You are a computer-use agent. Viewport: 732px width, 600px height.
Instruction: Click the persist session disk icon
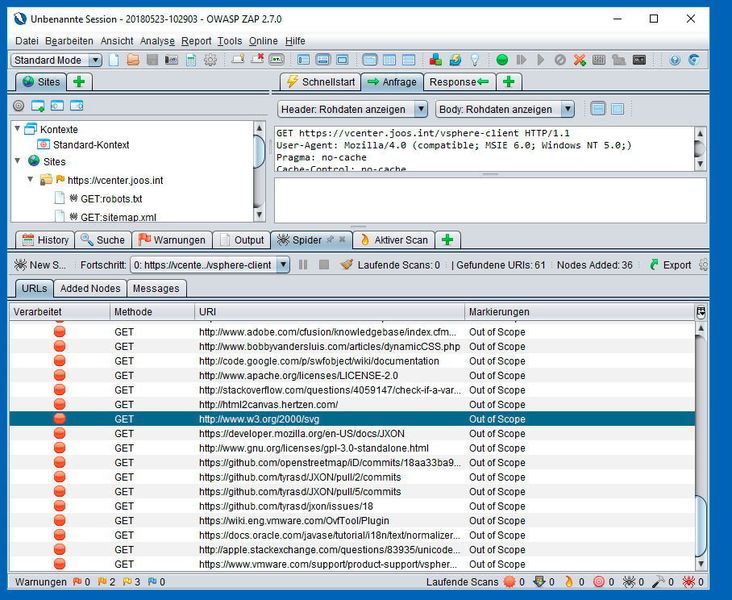[x=152, y=60]
